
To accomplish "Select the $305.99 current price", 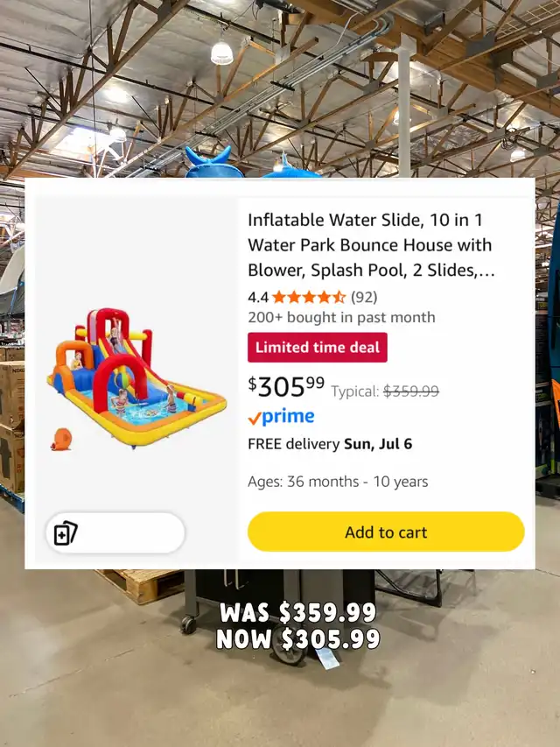I will click(x=286, y=386).
